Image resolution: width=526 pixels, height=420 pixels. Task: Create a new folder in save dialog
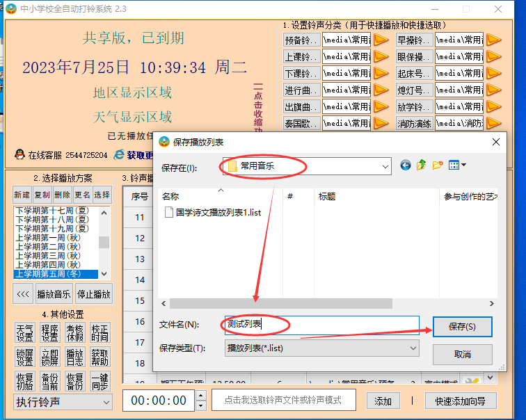[438, 165]
